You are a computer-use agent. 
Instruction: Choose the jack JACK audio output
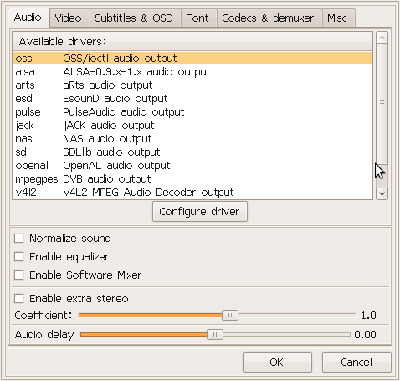[x=193, y=125]
